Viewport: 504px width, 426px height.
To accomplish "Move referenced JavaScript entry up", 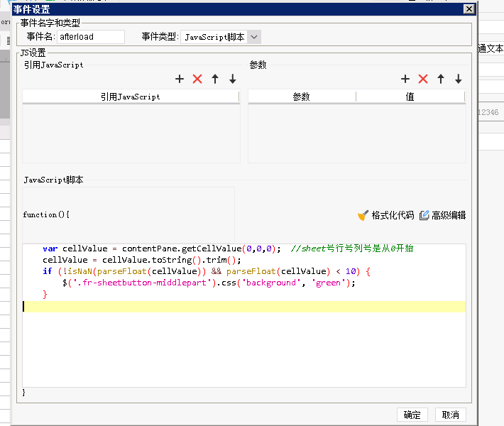I will pyautogui.click(x=215, y=79).
